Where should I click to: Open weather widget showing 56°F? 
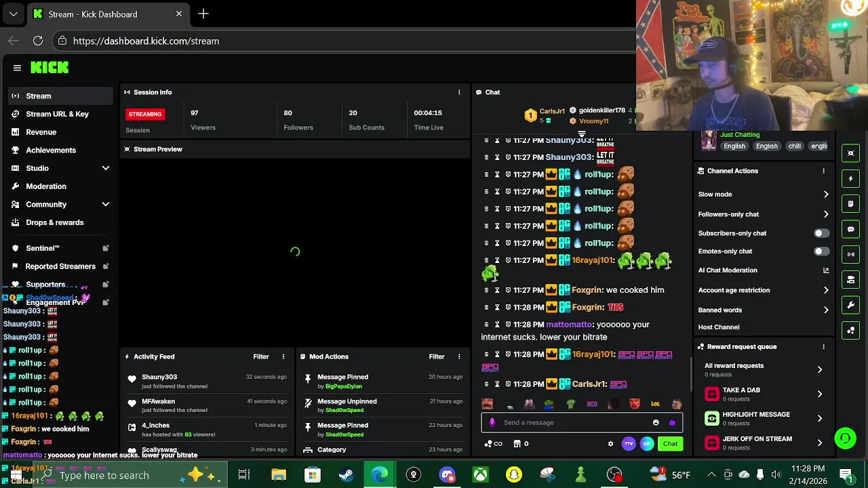click(x=670, y=474)
